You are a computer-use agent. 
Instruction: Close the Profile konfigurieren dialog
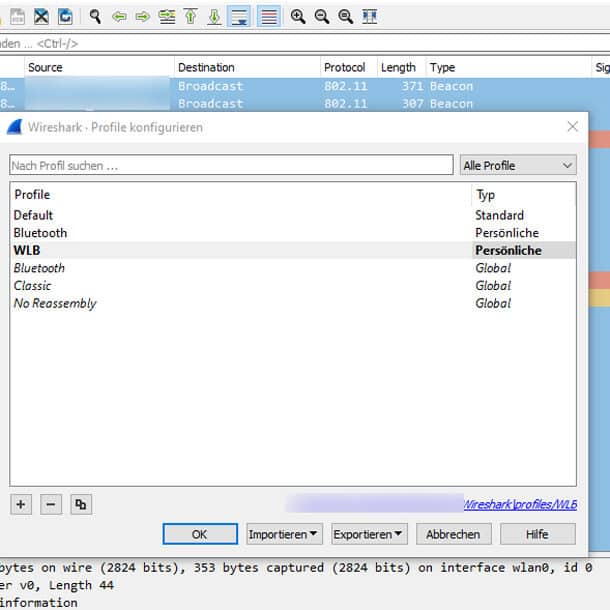[572, 126]
